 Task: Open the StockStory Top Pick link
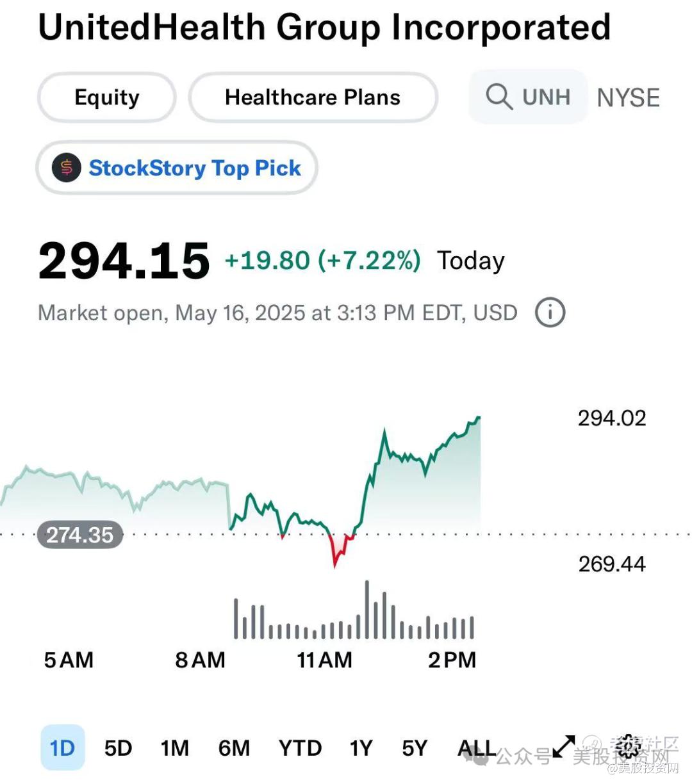[195, 168]
